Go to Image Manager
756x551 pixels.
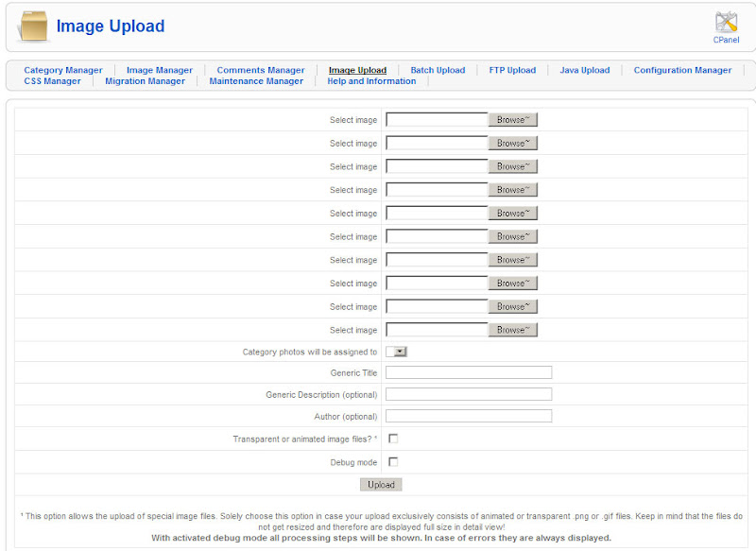pos(160,70)
